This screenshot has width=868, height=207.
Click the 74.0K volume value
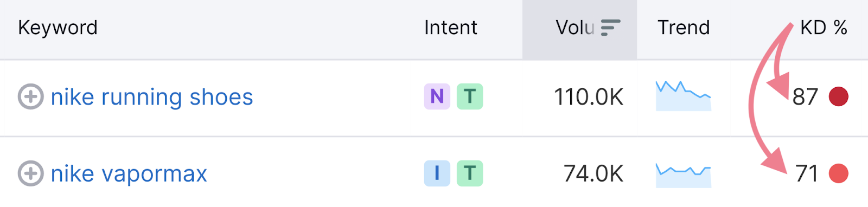click(x=593, y=174)
